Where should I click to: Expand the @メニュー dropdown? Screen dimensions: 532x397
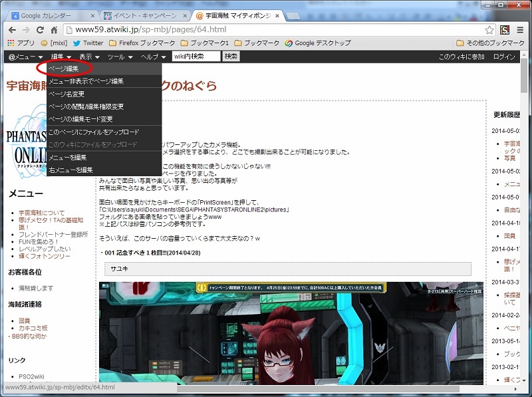coord(25,57)
